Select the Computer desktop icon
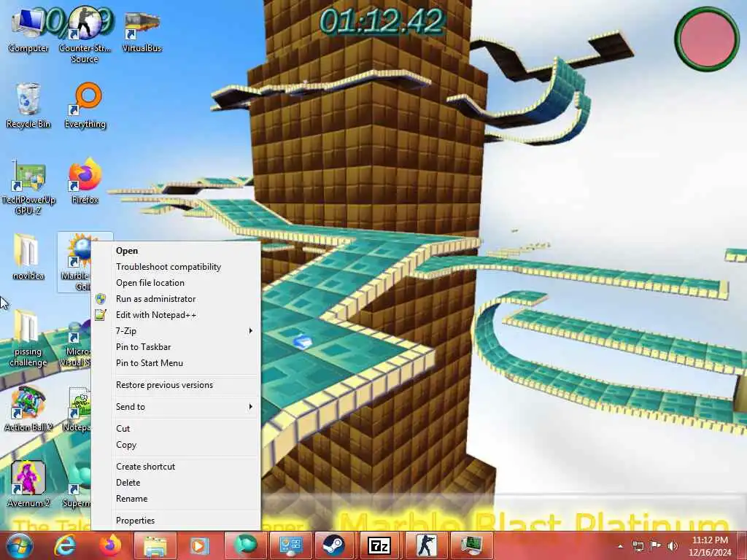Screen dimensions: 747x560 coord(28,31)
